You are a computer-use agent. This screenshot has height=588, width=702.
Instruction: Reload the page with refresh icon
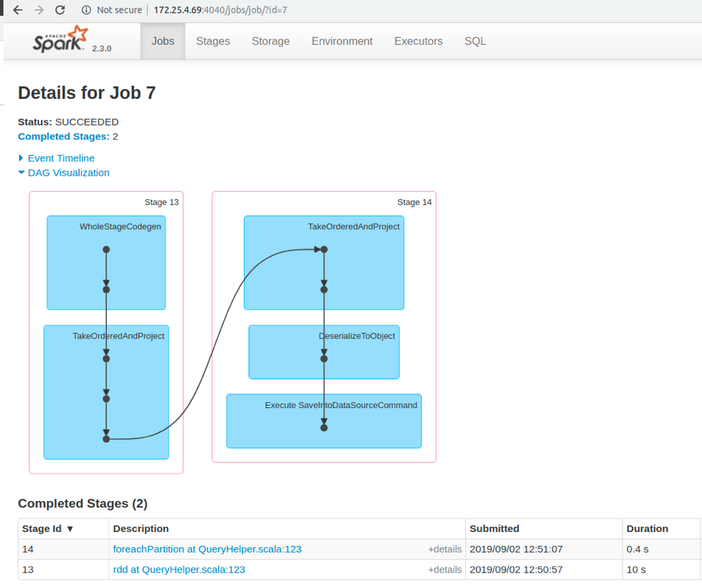60,10
